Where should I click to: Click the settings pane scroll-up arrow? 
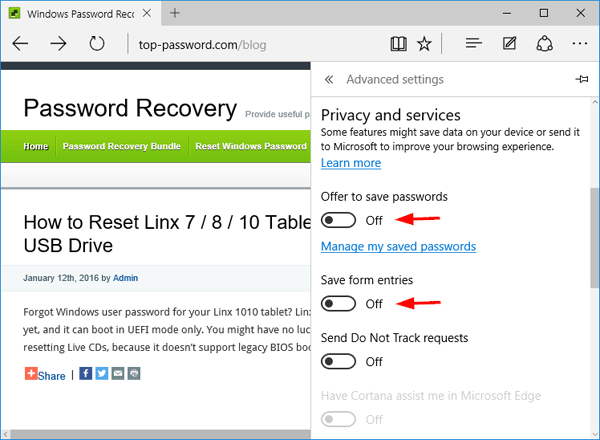(x=595, y=102)
